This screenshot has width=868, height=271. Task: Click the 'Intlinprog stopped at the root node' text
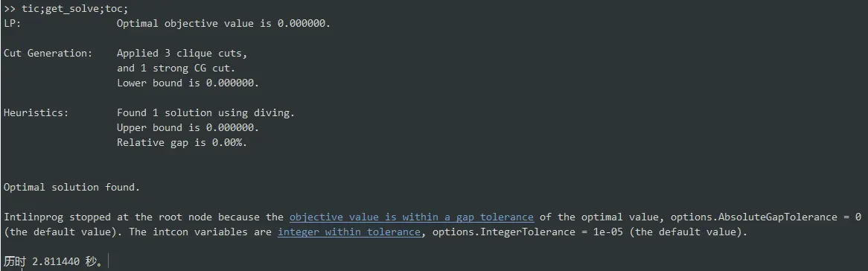coord(108,217)
